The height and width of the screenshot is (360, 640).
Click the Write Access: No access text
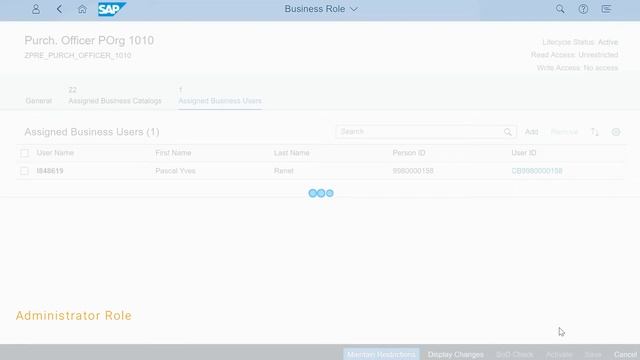pos(577,68)
